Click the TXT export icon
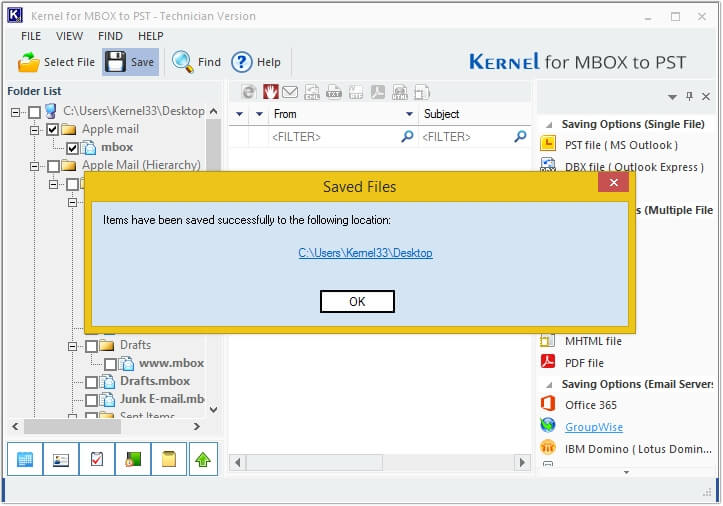723x506 pixels. click(334, 92)
